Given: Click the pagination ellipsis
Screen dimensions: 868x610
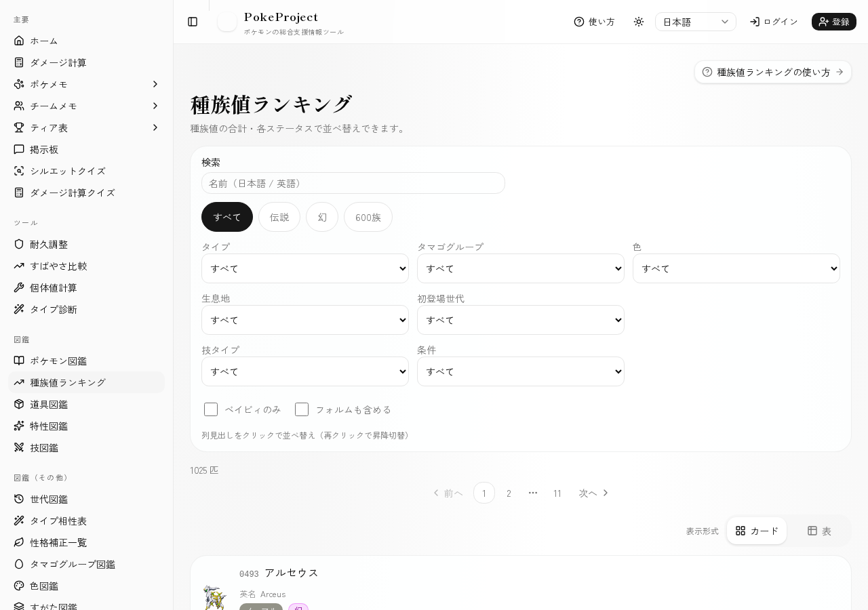Looking at the screenshot, I should (x=533, y=493).
